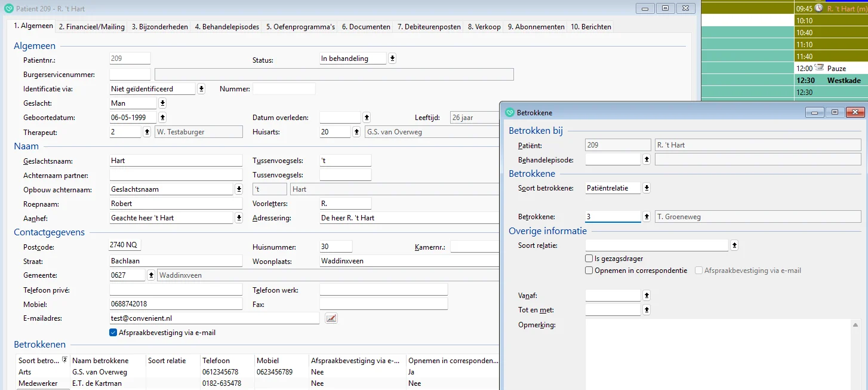
Task: Expand the Status dropdown
Action: (x=392, y=59)
